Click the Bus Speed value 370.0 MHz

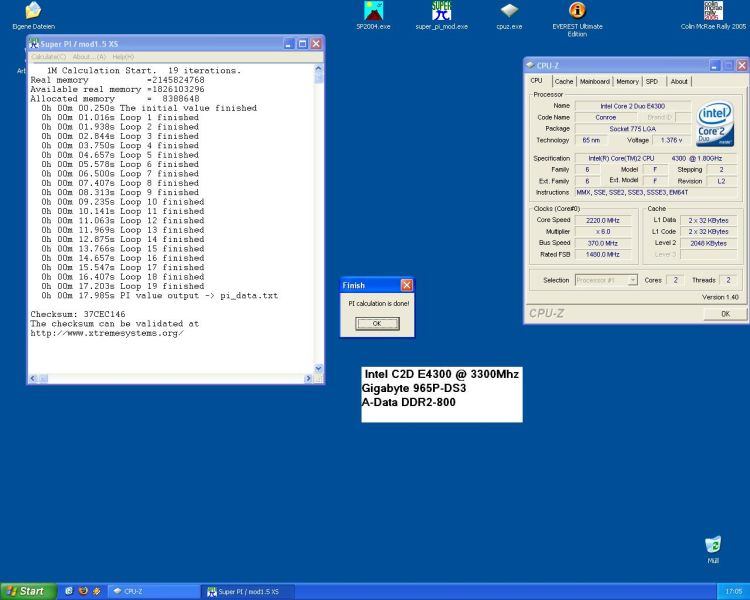pos(603,243)
